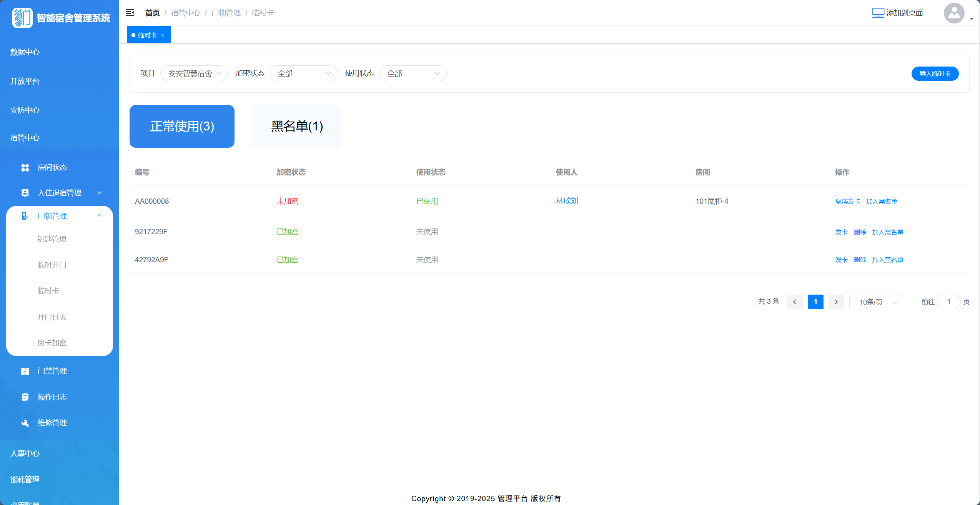The height and width of the screenshot is (505, 980).
Task: Click 发卡 for card 9217229F
Action: click(842, 232)
